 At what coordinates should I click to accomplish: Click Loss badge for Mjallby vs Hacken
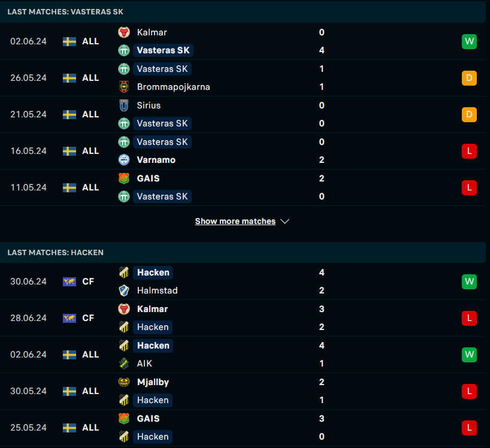point(469,392)
